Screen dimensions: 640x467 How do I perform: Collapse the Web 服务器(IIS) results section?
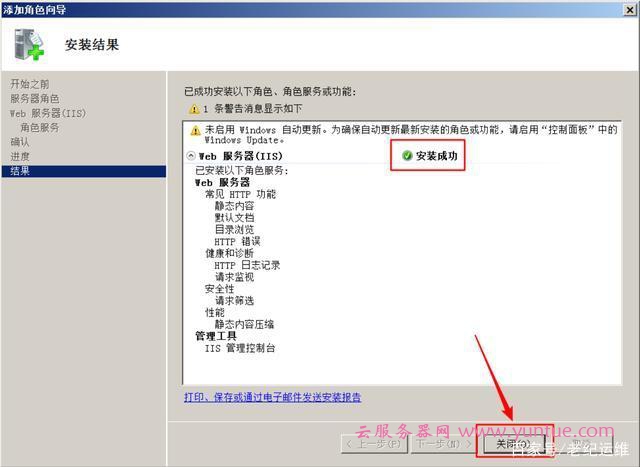coord(191,157)
